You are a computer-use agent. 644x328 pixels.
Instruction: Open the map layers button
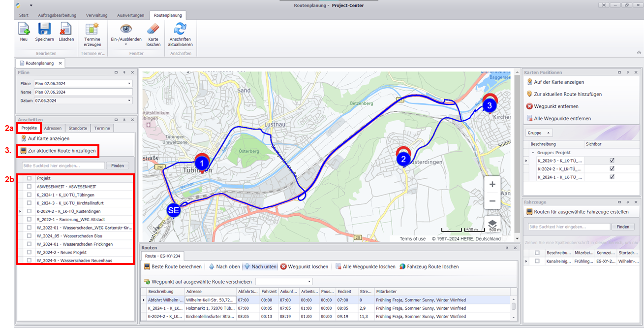(x=492, y=223)
